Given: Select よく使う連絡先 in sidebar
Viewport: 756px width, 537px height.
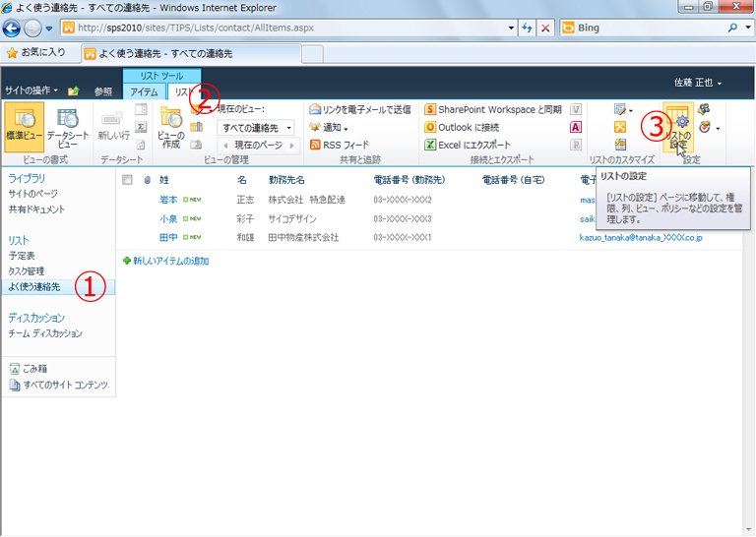Looking at the screenshot, I should [34, 287].
